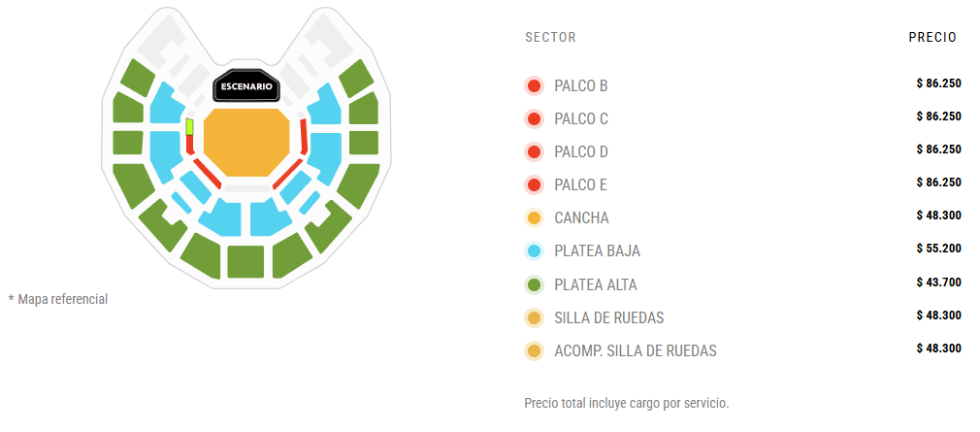Click the PALCO B sector label

tap(581, 85)
